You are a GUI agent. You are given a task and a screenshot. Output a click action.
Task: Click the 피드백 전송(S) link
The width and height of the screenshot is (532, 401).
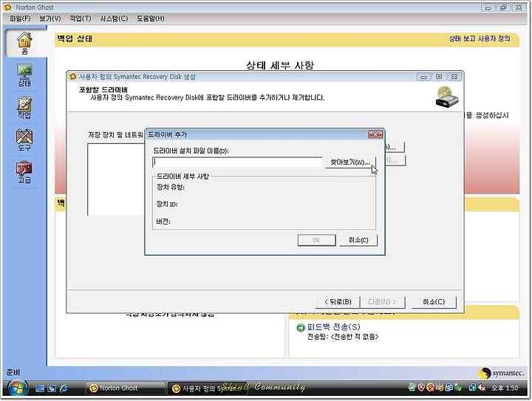[333, 326]
